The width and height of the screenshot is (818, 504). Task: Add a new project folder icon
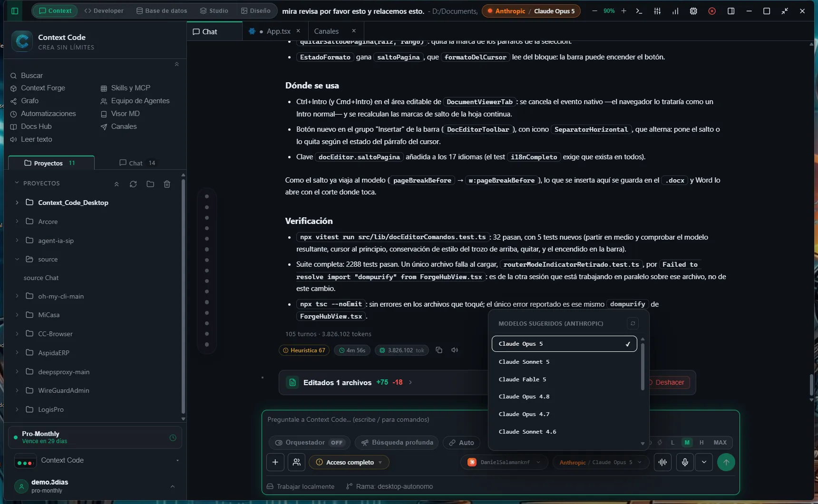pyautogui.click(x=150, y=184)
